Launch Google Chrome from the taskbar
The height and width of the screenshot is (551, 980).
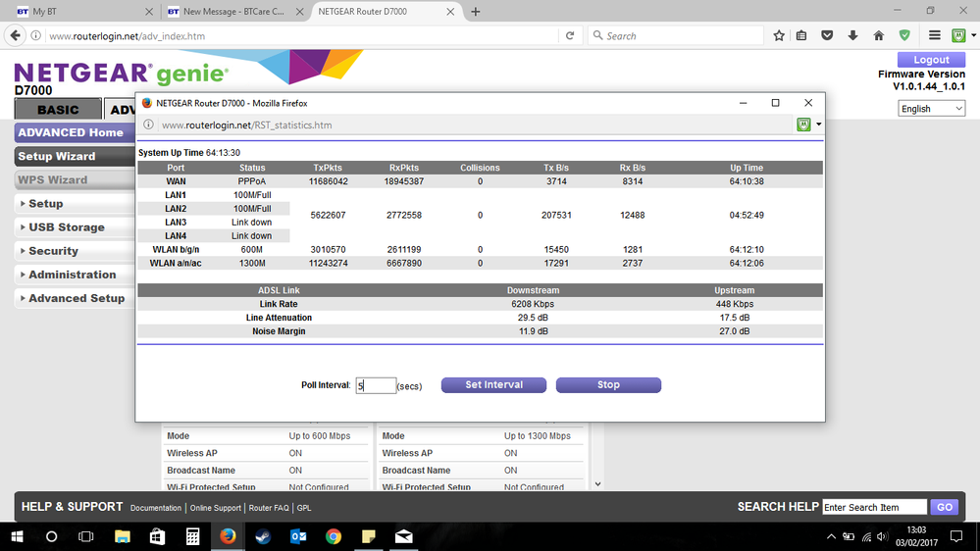coord(334,536)
